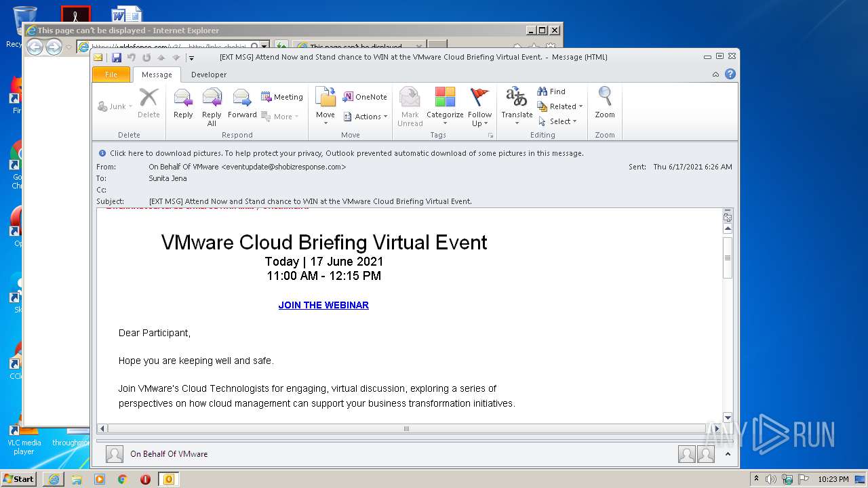Viewport: 868px width, 488px height.
Task: Click VMware Cloud Briefing Virtual Event heading
Action: tap(324, 243)
